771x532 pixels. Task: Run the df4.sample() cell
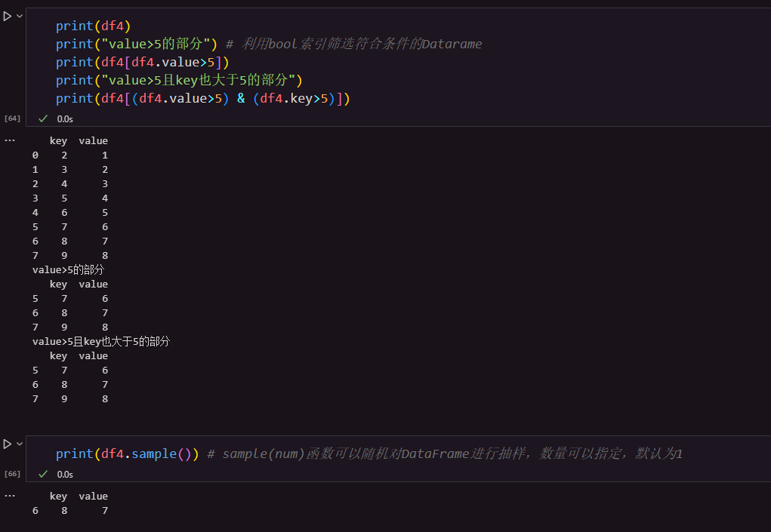pos(8,444)
